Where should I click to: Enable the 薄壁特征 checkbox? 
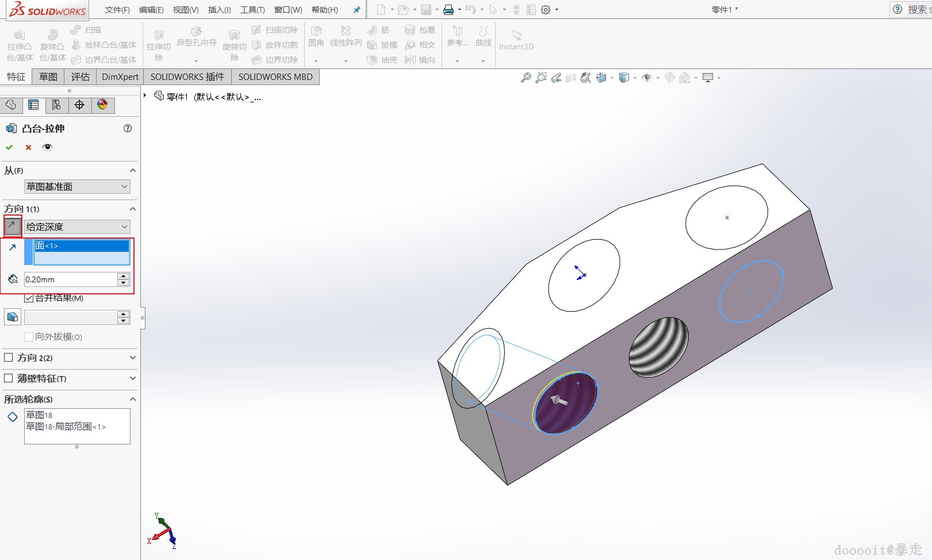coord(9,378)
